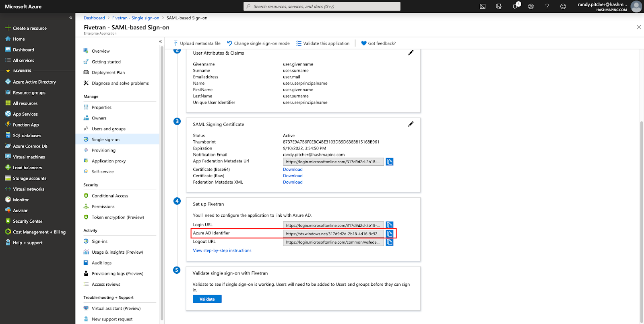Click Validate this application
The width and height of the screenshot is (644, 324).
(x=323, y=43)
